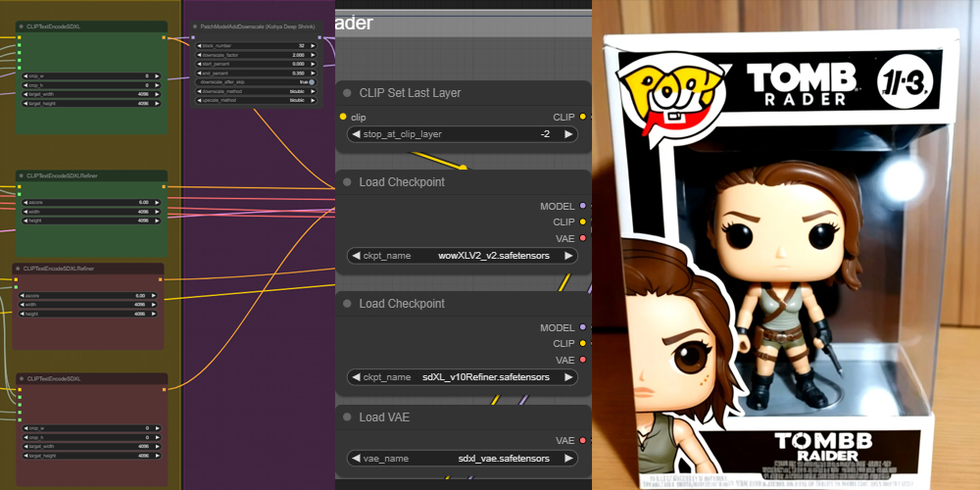Image resolution: width=980 pixels, height=490 pixels.
Task: Click the purple input slot of PatchModelAddDownscale node
Action: click(193, 37)
